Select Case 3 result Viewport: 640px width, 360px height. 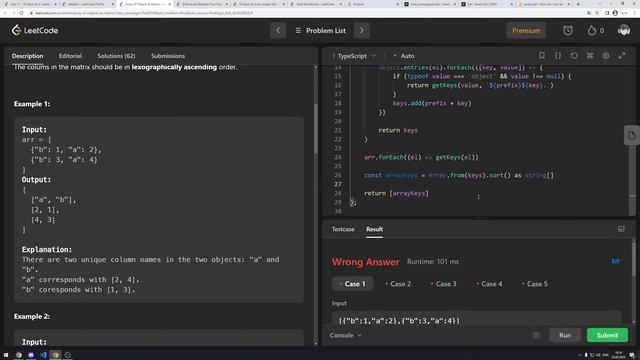click(x=443, y=284)
